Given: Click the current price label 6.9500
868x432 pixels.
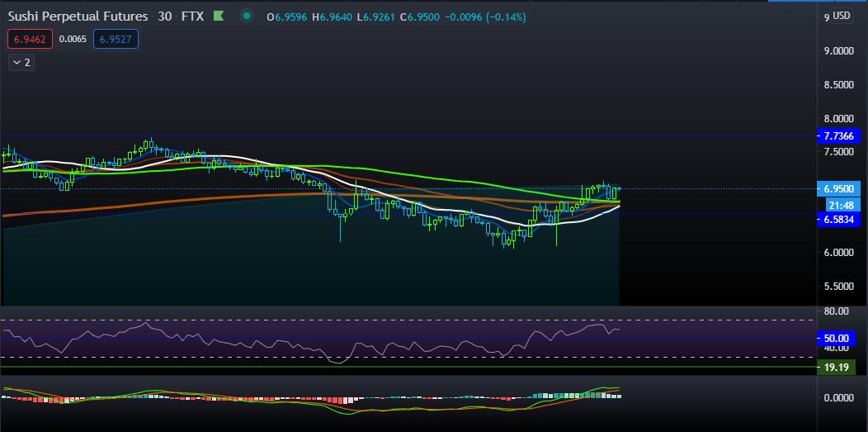Looking at the screenshot, I should point(838,188).
